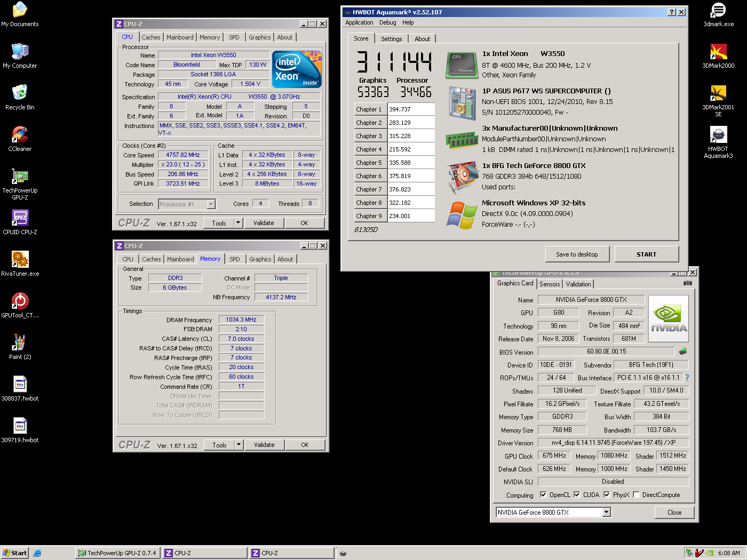Launch CCleaner from desktop
Image resolution: width=747 pixels, height=560 pixels.
click(20, 139)
